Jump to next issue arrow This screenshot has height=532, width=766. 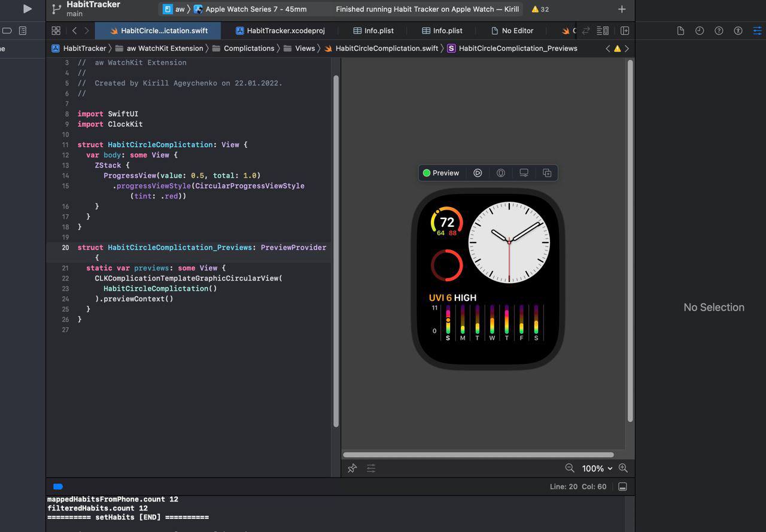(627, 48)
